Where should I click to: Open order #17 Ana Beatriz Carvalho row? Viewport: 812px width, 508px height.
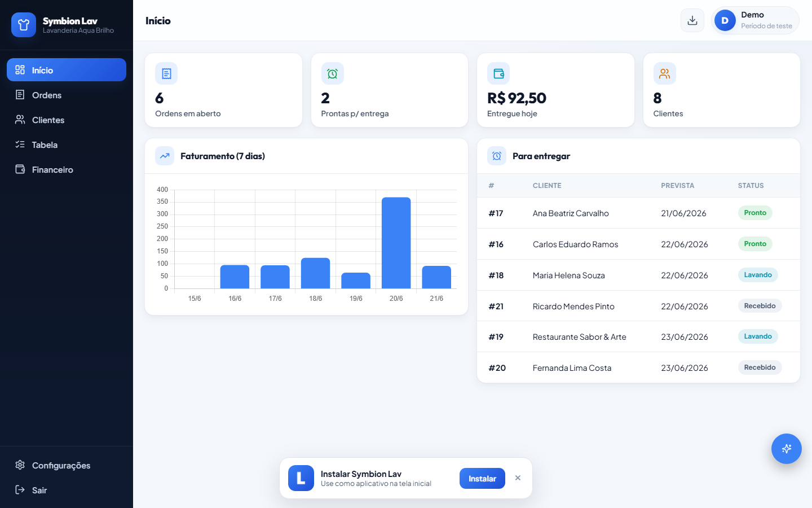638,213
